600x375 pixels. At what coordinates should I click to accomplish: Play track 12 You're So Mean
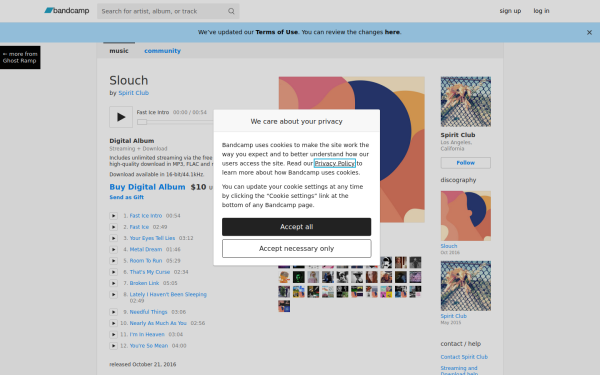114,346
